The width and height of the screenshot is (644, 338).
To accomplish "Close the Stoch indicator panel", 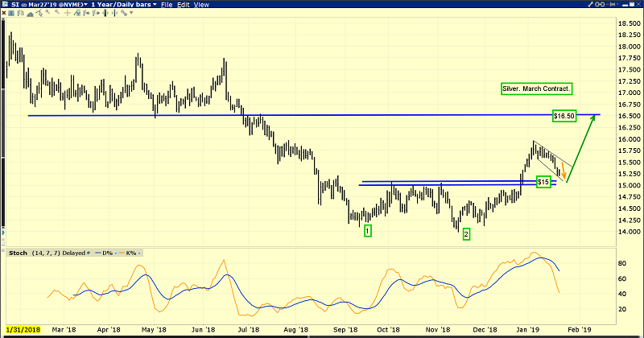I will pos(3,250).
